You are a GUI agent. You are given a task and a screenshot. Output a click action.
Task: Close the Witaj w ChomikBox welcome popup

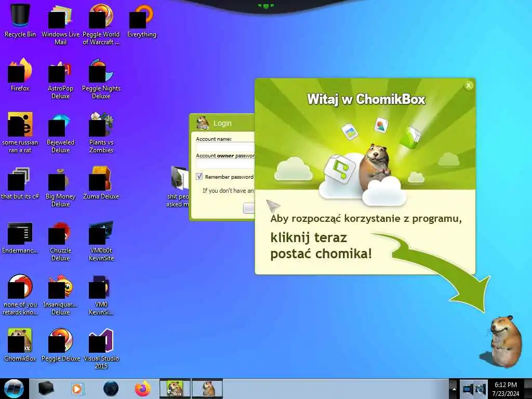(469, 86)
